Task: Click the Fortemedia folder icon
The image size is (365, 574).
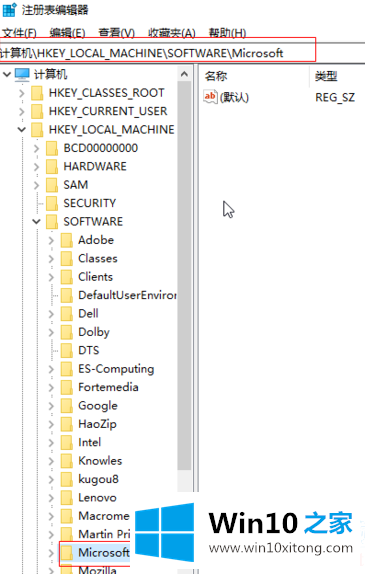Action: click(67, 387)
